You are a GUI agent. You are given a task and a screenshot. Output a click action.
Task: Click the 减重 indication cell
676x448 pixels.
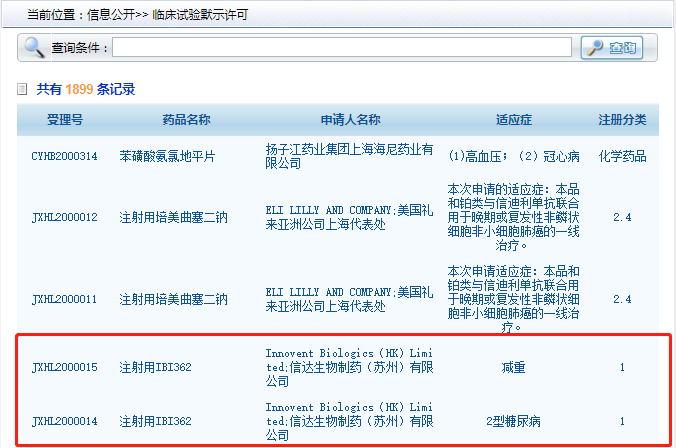(x=513, y=367)
